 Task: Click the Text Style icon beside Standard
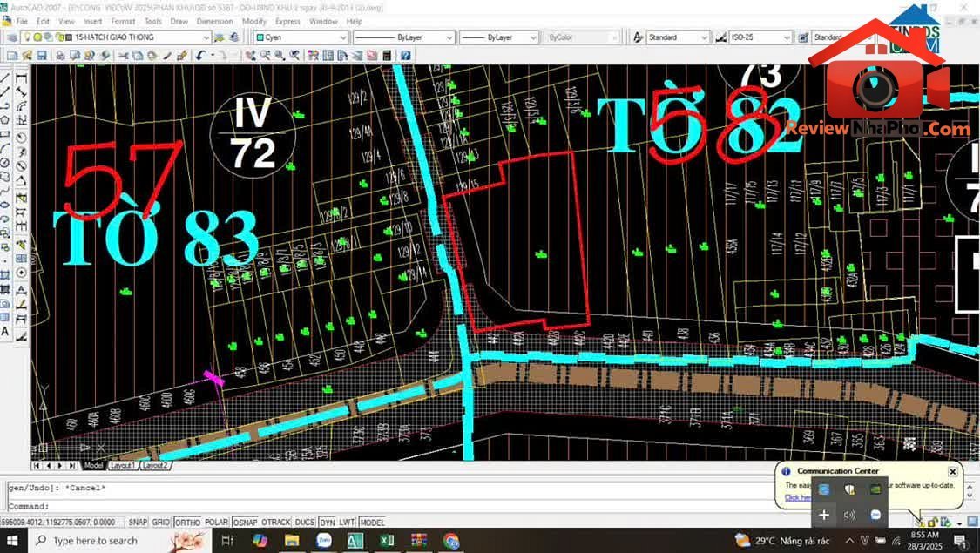[638, 37]
